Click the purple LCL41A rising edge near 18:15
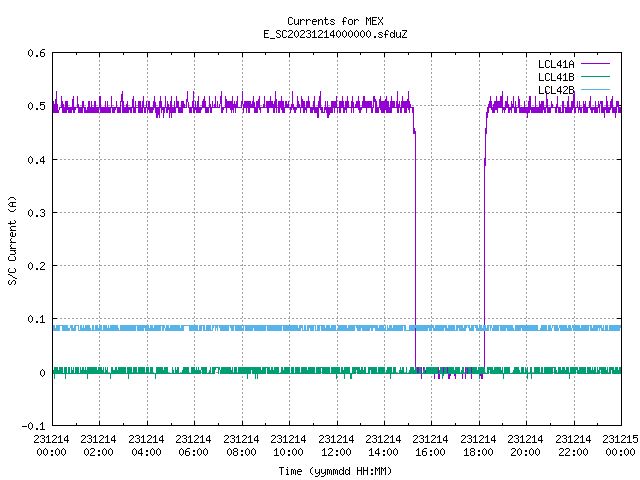Image resolution: width=640 pixels, height=480 pixels. click(x=484, y=245)
